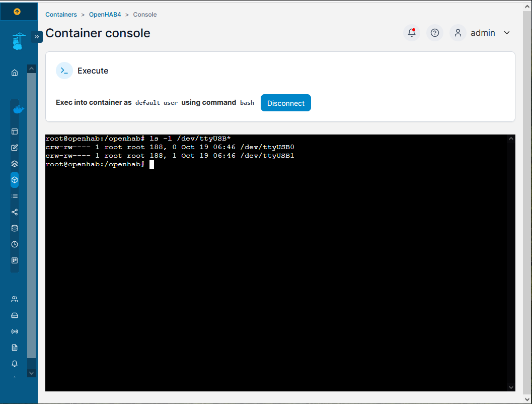Click the 'ls -l /dev/ttyUSB*' command text

point(190,139)
